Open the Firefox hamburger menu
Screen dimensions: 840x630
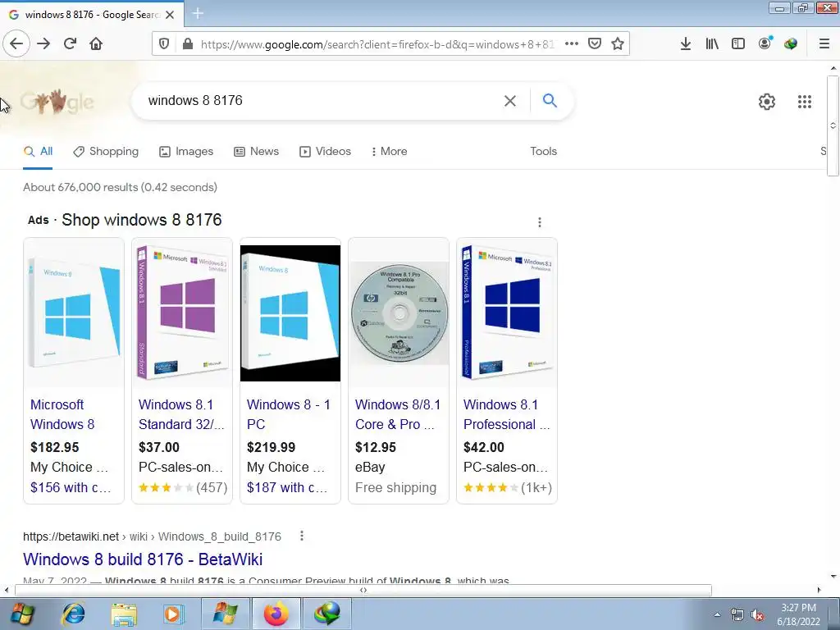pyautogui.click(x=824, y=43)
